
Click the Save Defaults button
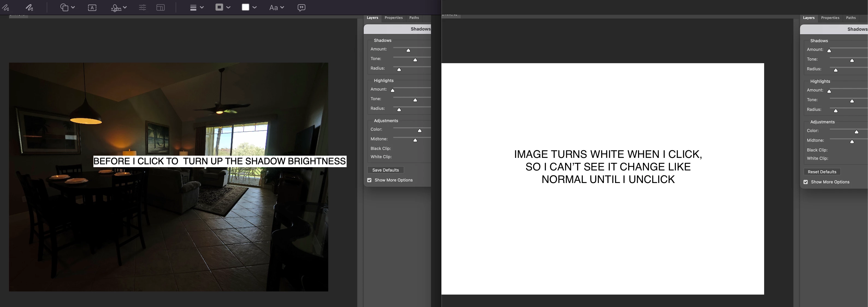[385, 170]
